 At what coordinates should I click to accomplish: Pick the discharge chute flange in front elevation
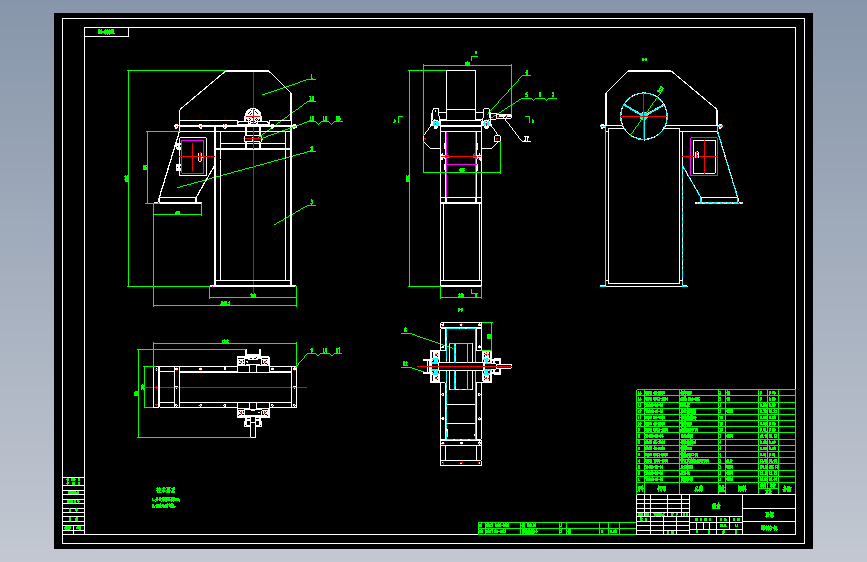[177, 200]
